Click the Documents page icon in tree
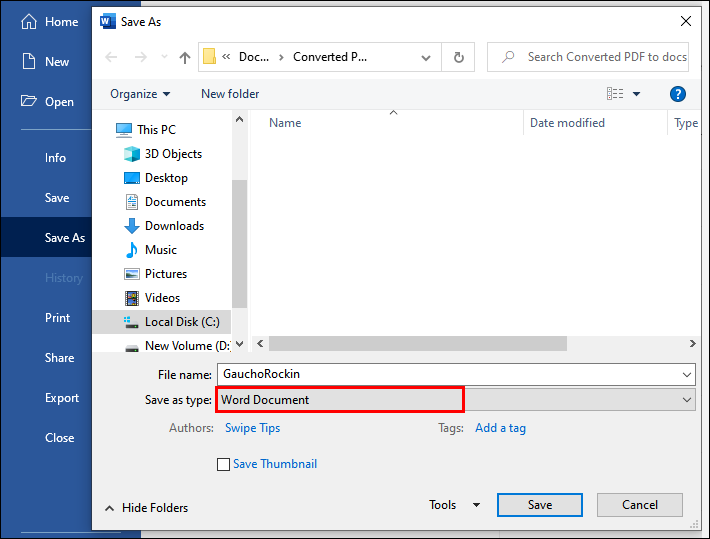The image size is (710, 539). click(x=132, y=202)
